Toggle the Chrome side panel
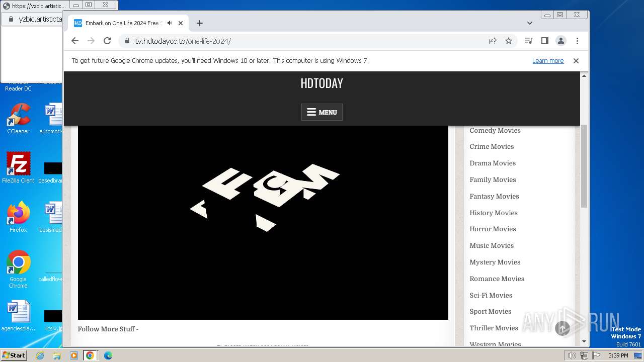This screenshot has height=362, width=644. 544,41
